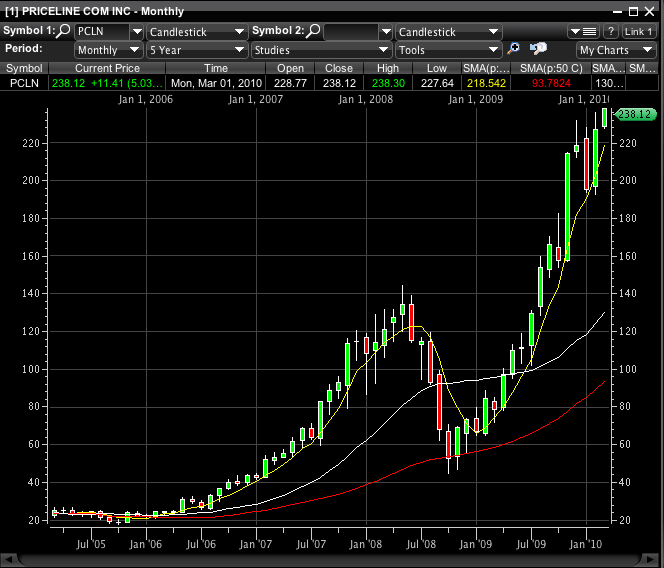Open the layout menu list icon
Screen dimensions: 664x568
click(585, 32)
